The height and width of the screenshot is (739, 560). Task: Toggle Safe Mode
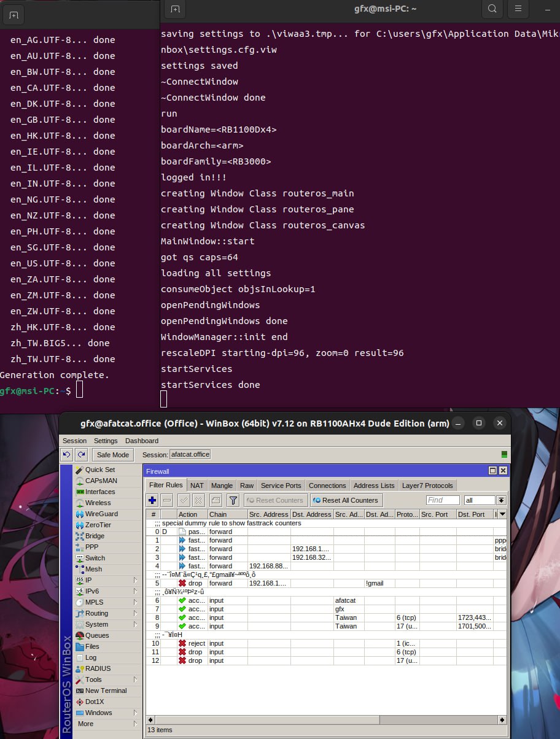pyautogui.click(x=113, y=455)
